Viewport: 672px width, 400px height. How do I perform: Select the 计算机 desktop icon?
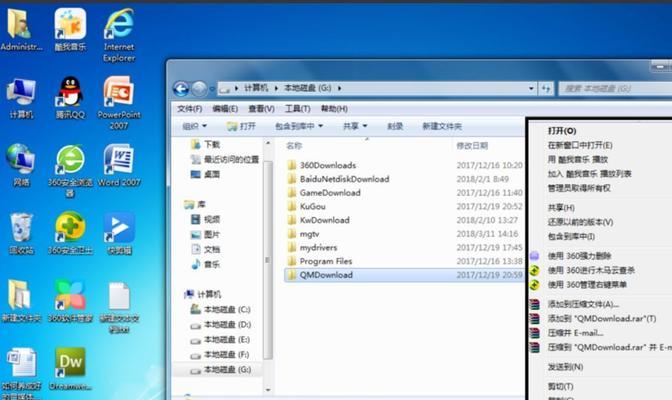pyautogui.click(x=21, y=99)
